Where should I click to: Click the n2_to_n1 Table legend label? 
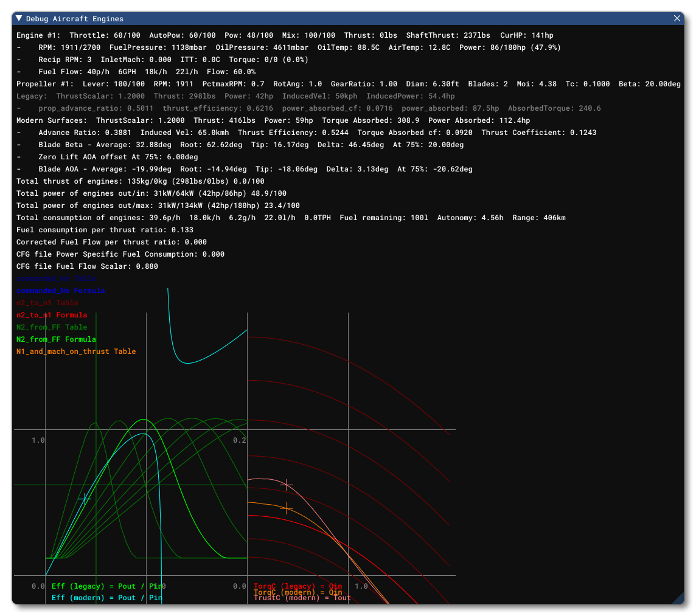tap(47, 303)
